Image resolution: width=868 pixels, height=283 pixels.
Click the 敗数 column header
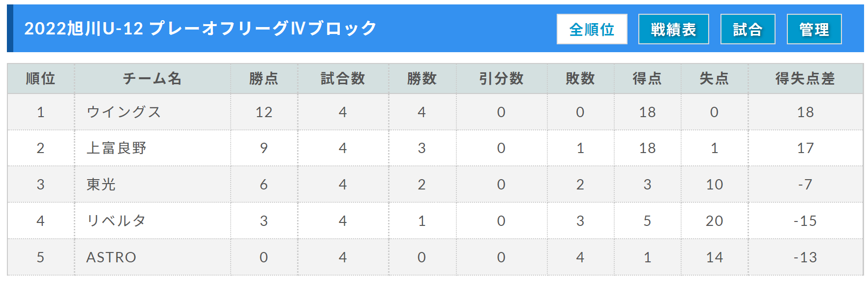tap(580, 78)
